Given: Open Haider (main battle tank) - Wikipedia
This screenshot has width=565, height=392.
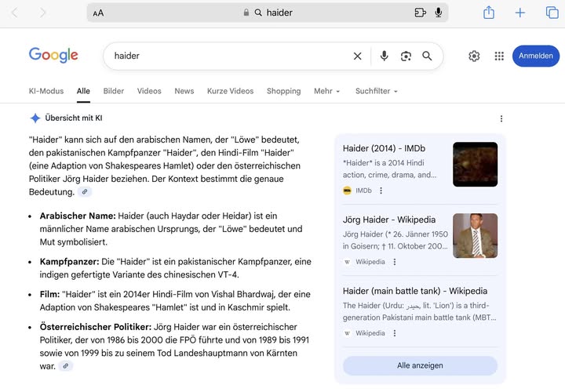Looking at the screenshot, I should (x=415, y=291).
